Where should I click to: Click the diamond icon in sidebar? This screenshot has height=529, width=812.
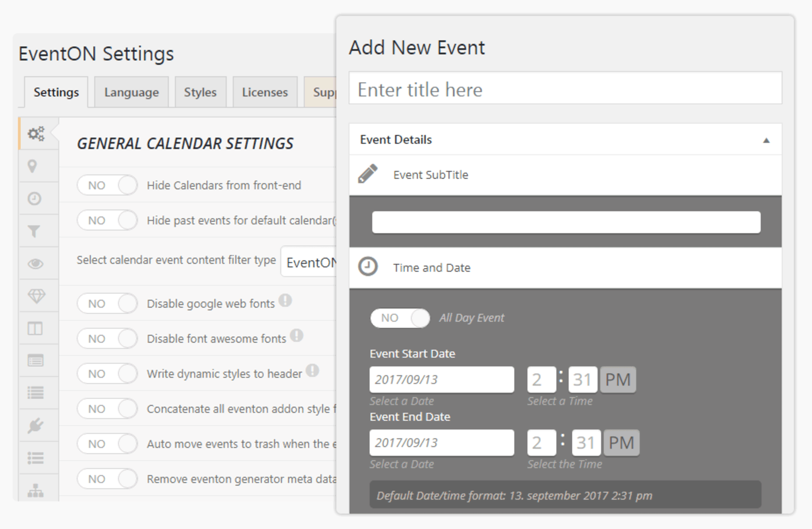click(36, 296)
